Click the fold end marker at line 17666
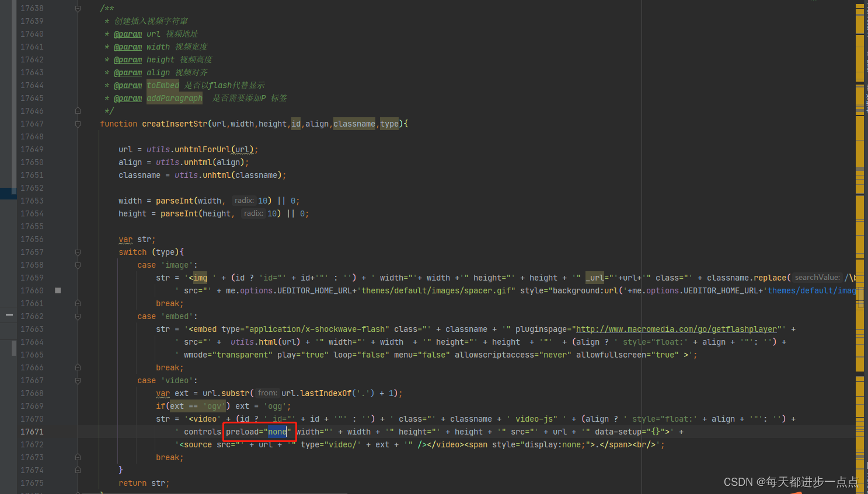This screenshot has height=494, width=868. 78,367
